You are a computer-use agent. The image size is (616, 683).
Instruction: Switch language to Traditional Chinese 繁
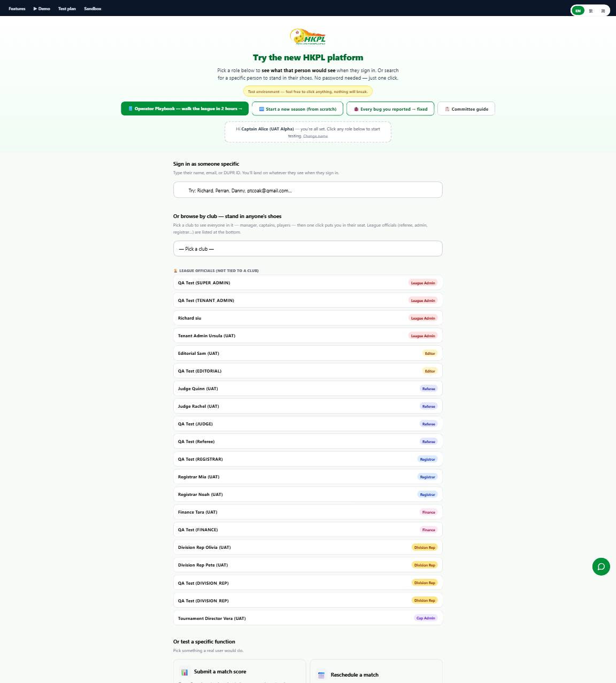tap(591, 11)
